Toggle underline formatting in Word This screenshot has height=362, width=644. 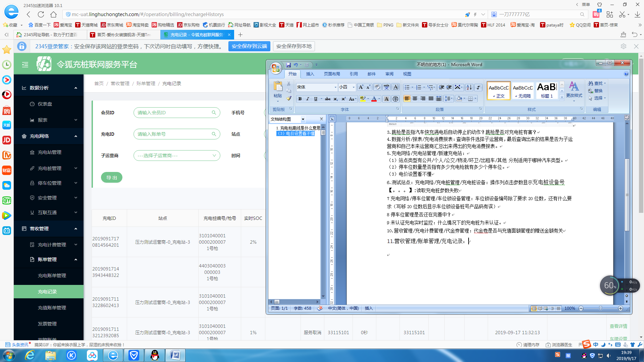pyautogui.click(x=315, y=98)
